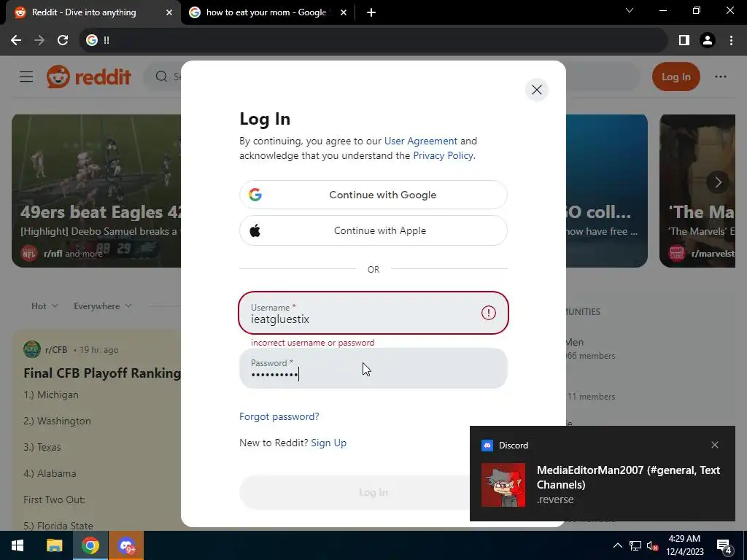Click the orange Log In header button
The width and height of the screenshot is (747, 560).
(x=676, y=77)
